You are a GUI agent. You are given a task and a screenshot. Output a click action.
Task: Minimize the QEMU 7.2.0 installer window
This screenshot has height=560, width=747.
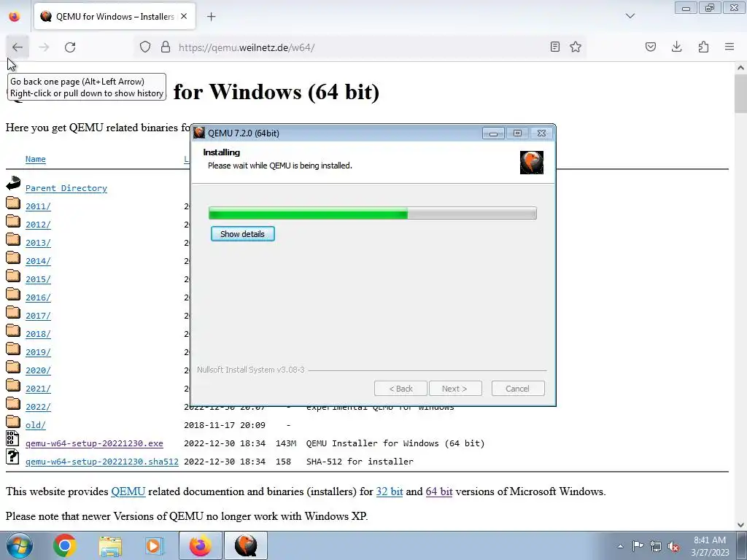click(494, 133)
